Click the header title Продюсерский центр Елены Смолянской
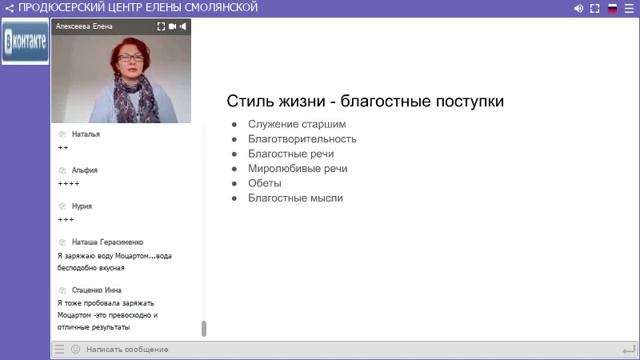Screen dimensions: 640x360 click(138, 8)
